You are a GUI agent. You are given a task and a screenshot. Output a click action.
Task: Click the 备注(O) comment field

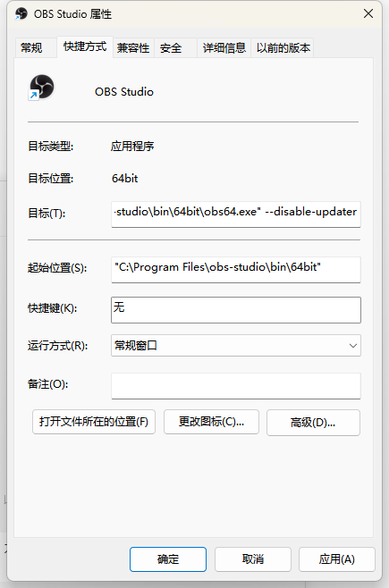point(236,386)
